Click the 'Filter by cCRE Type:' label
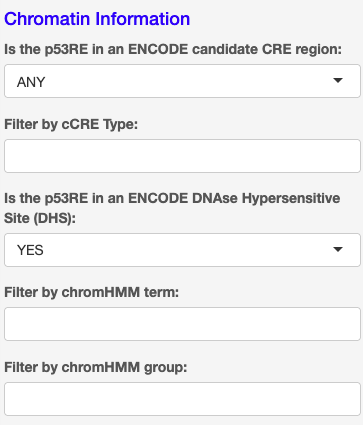 click(71, 125)
